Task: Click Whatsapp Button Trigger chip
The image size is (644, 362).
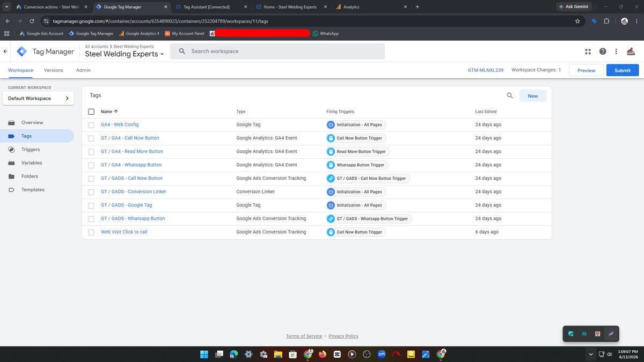Action: (357, 165)
